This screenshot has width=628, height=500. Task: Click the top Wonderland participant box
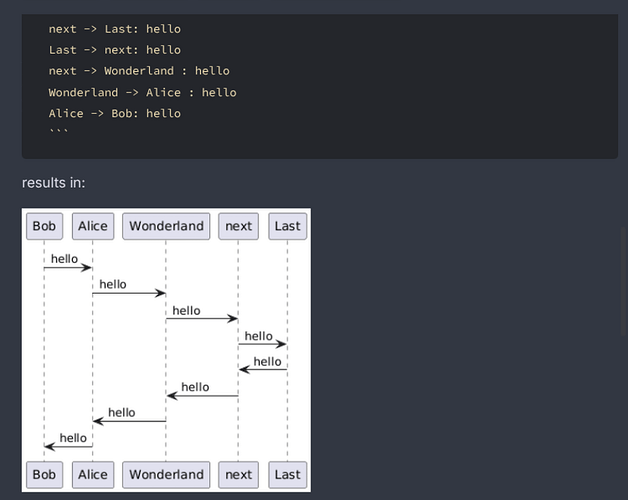tap(166, 226)
